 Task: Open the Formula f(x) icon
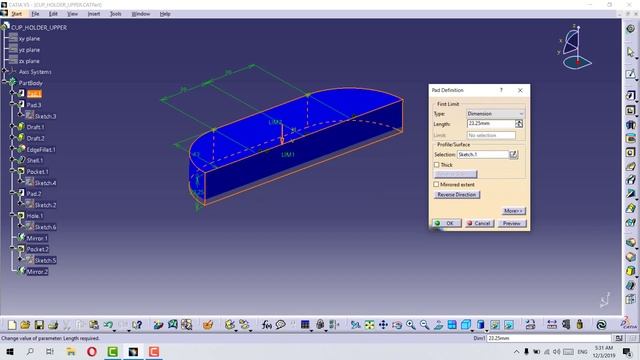(x=267, y=325)
